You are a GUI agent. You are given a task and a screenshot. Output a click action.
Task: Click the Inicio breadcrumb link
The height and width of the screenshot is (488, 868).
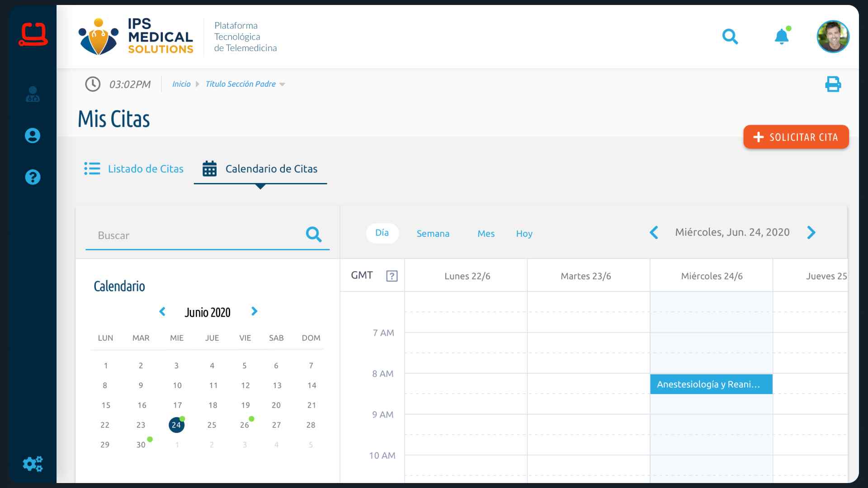coord(181,84)
